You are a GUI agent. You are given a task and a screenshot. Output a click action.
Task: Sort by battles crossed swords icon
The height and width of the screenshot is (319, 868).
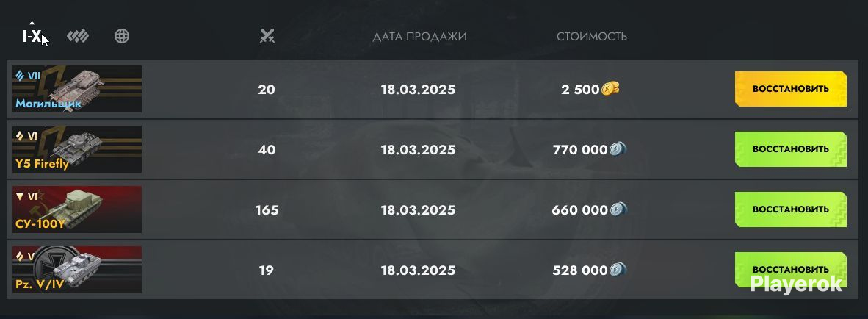(267, 37)
